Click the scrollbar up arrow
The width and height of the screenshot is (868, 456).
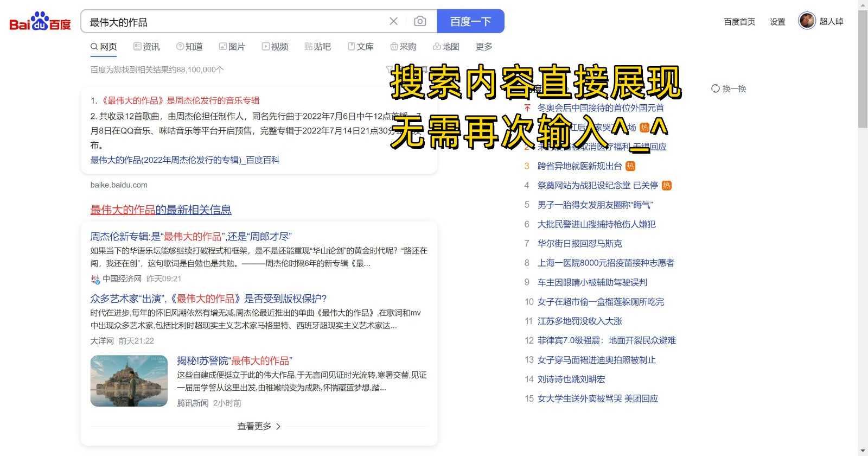[x=863, y=4]
